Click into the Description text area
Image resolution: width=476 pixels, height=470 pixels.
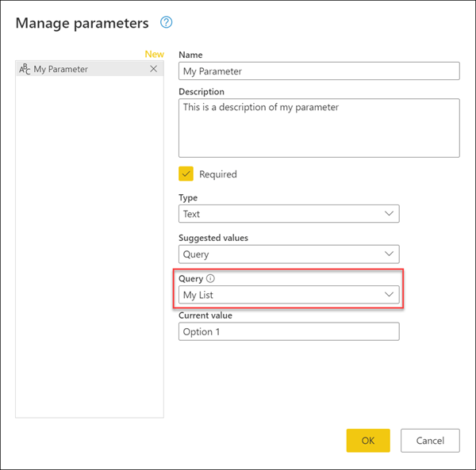pos(319,128)
